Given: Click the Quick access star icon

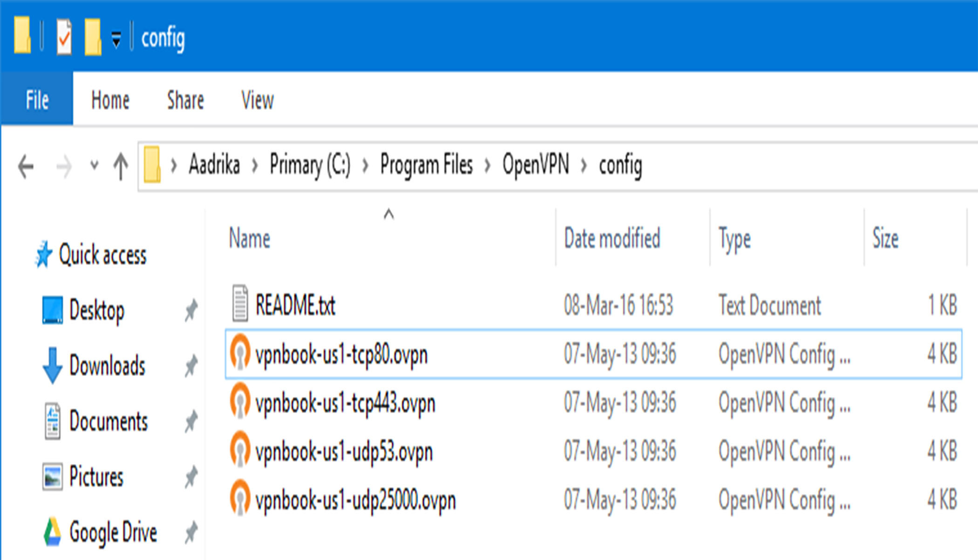Looking at the screenshot, I should [x=43, y=255].
